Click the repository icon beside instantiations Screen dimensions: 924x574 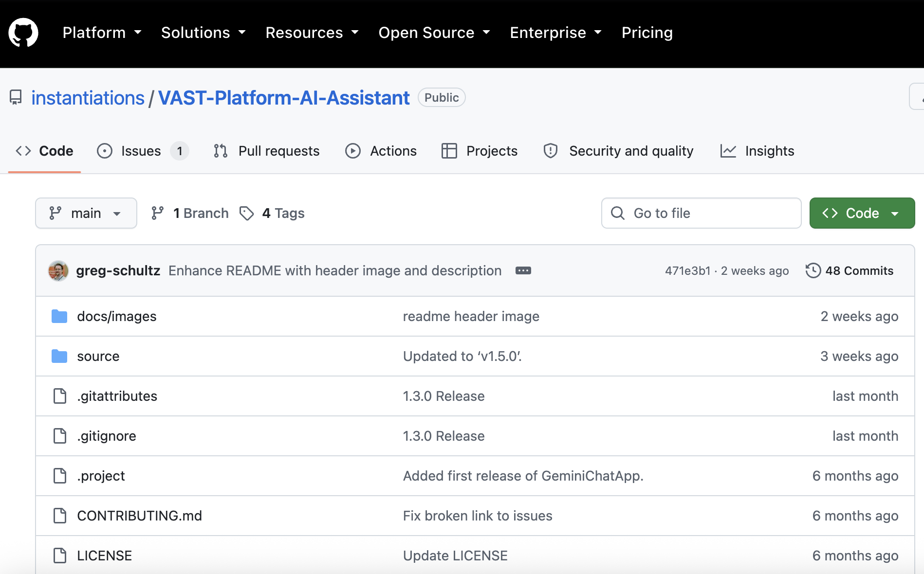[x=16, y=97]
